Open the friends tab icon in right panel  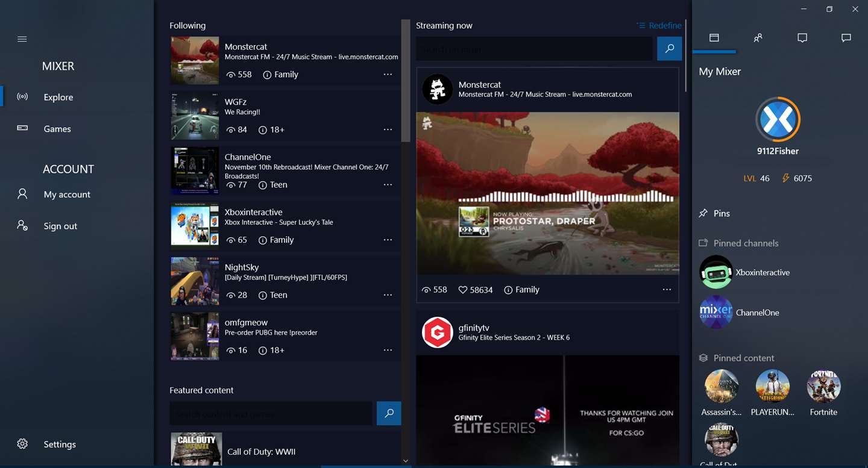(758, 38)
